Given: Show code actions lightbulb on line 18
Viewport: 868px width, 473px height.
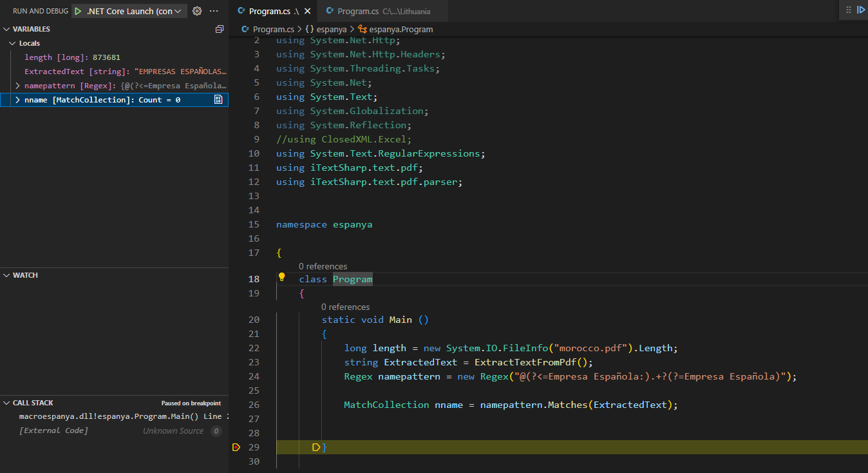Looking at the screenshot, I should tap(281, 277).
